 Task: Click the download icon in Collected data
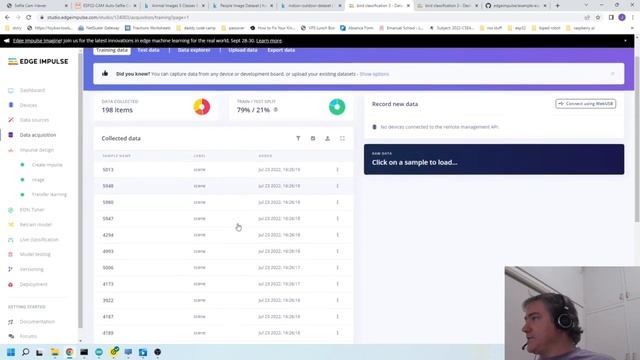point(328,138)
